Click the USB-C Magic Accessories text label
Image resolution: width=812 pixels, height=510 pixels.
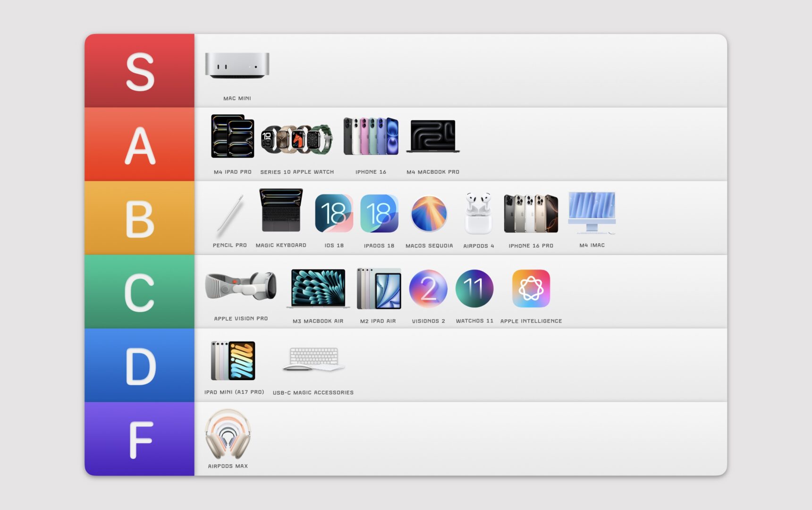pyautogui.click(x=313, y=392)
